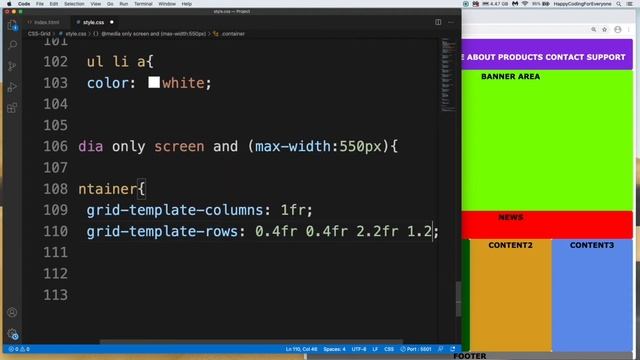The height and width of the screenshot is (360, 640).
Task: Select the style.css editor tab
Action: 93,22
